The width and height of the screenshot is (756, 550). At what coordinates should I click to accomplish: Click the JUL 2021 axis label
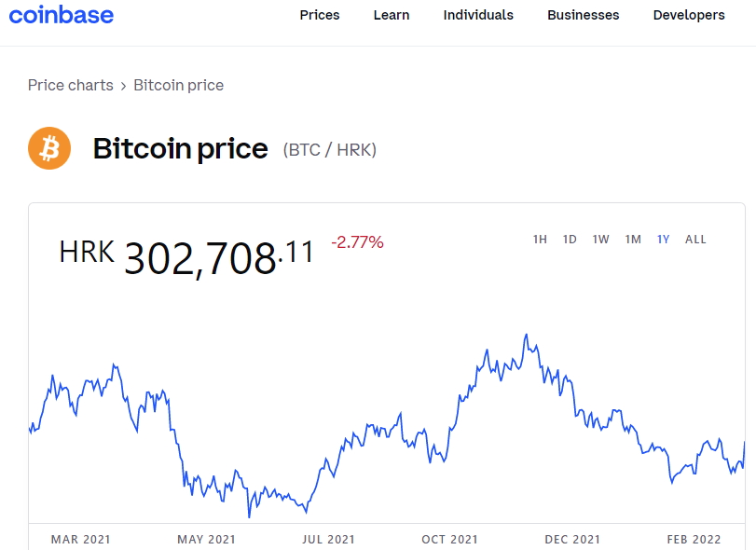pos(329,539)
